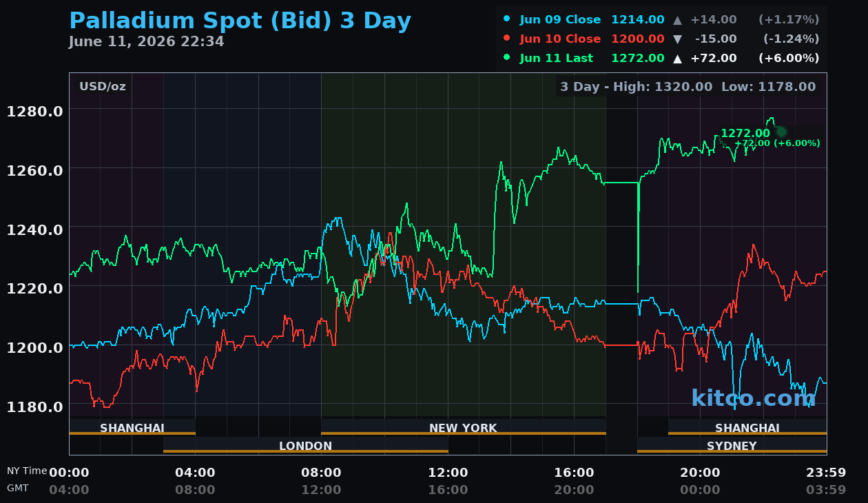Click the green Jun 11 legend dot
Image resolution: width=868 pixels, height=503 pixels.
[507, 58]
